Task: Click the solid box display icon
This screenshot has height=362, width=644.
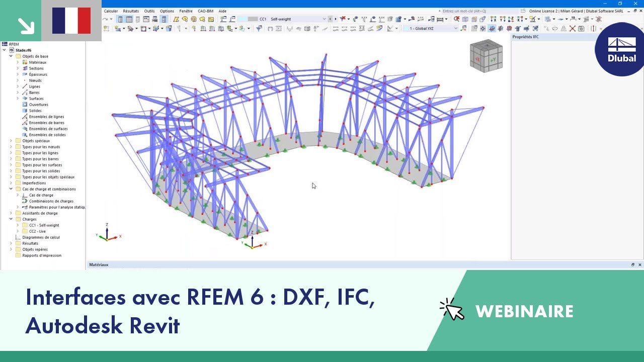Action: [465, 19]
